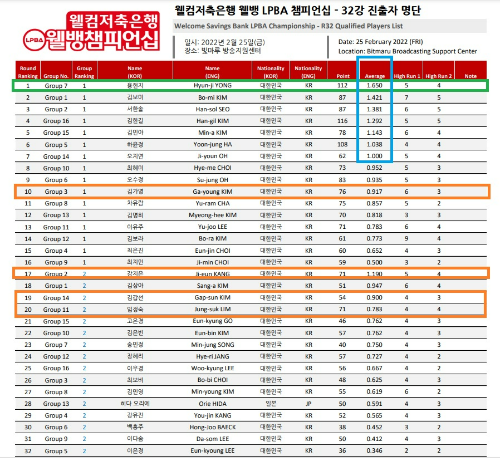Viewport: 500px width, 458px height.
Task: Click 'Location: Bitmaru Broadcasting Support Center' text
Action: (407, 51)
